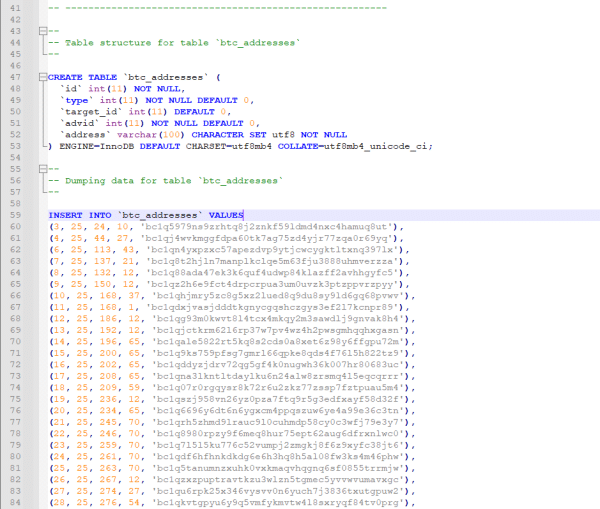Collapse the 'Dumping data' comment fold at line 55
The width and height of the screenshot is (600, 509).
pyautogui.click(x=42, y=168)
